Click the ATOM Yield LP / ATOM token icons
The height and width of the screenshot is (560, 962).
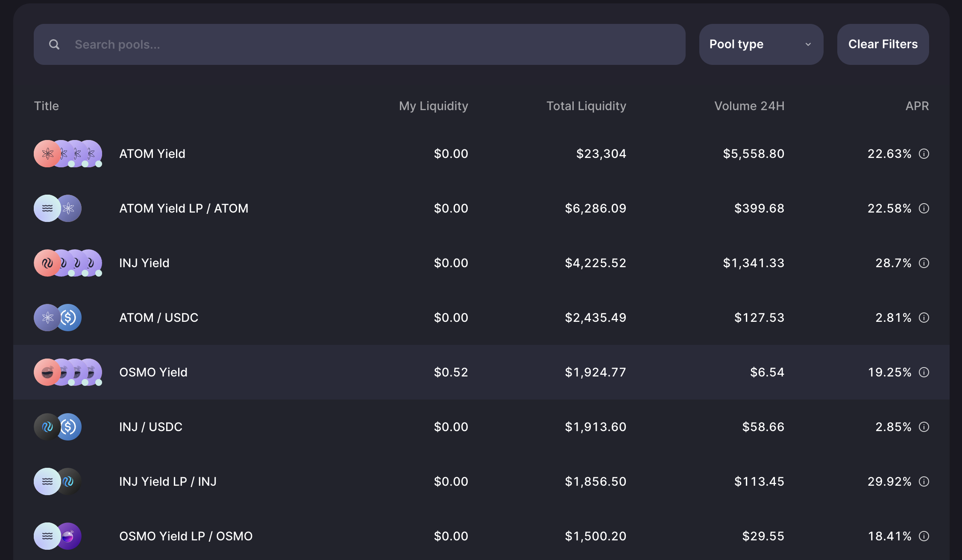coord(58,208)
